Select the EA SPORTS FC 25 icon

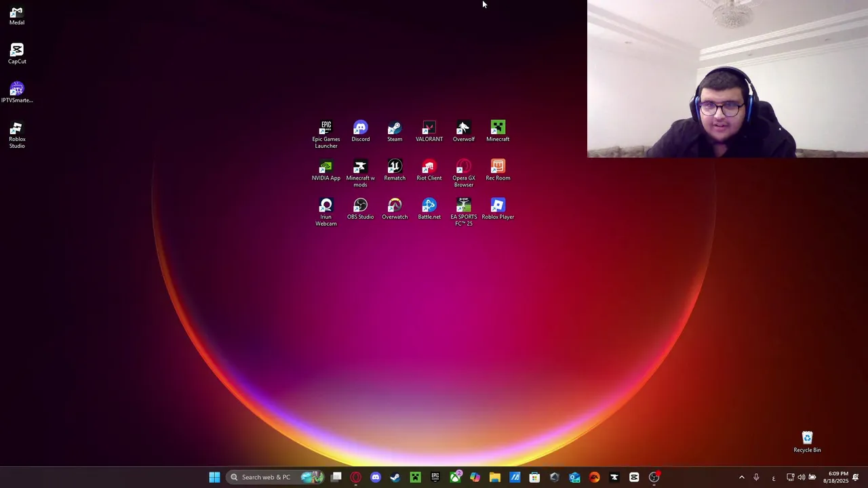[x=464, y=212]
